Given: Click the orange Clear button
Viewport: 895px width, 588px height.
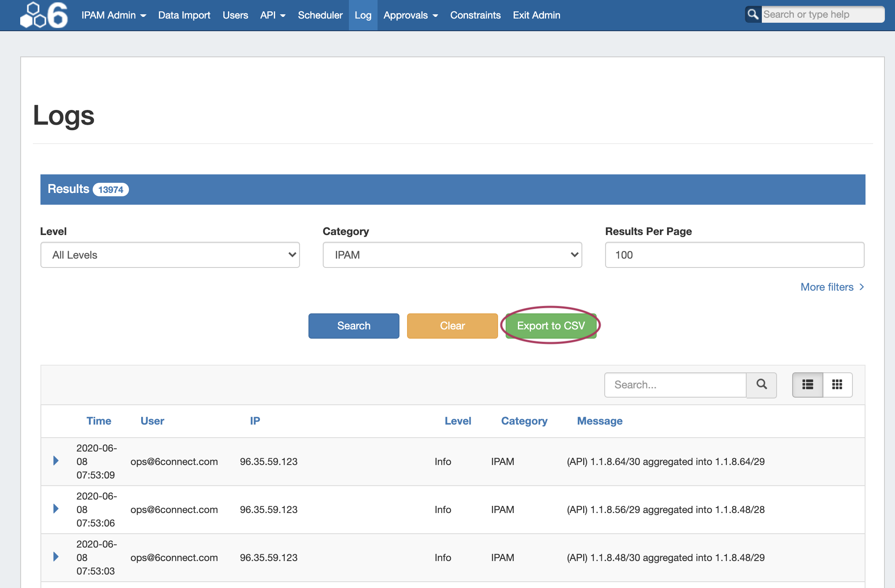Looking at the screenshot, I should pos(452,326).
